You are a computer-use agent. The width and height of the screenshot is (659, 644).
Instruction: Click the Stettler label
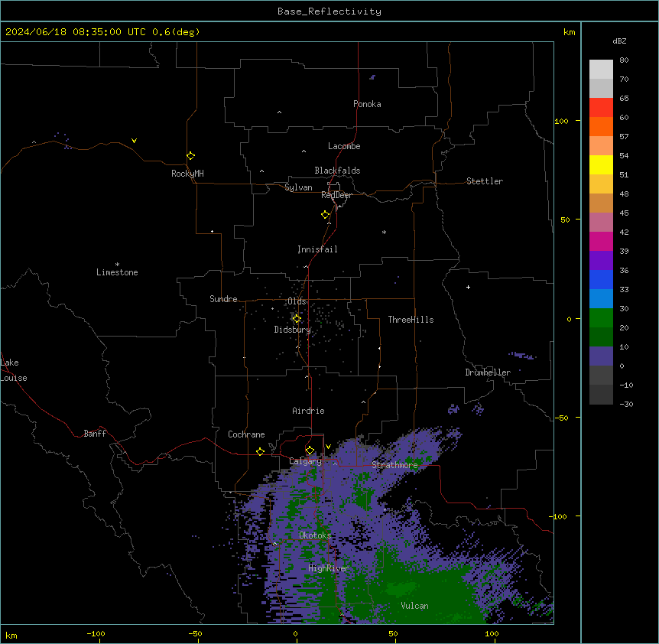click(x=485, y=181)
